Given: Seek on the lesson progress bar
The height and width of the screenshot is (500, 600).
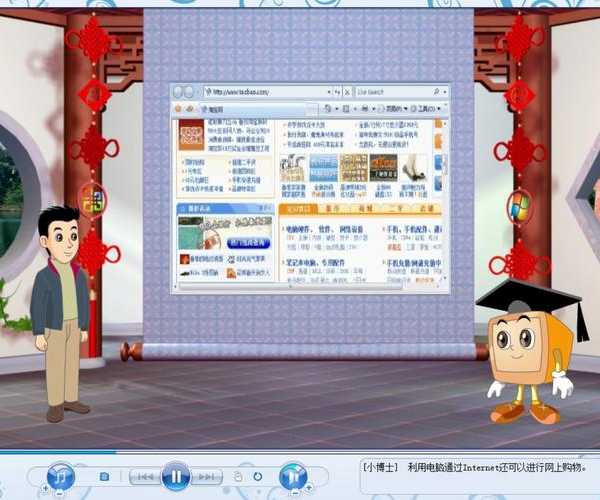Looking at the screenshot, I should (300, 452).
